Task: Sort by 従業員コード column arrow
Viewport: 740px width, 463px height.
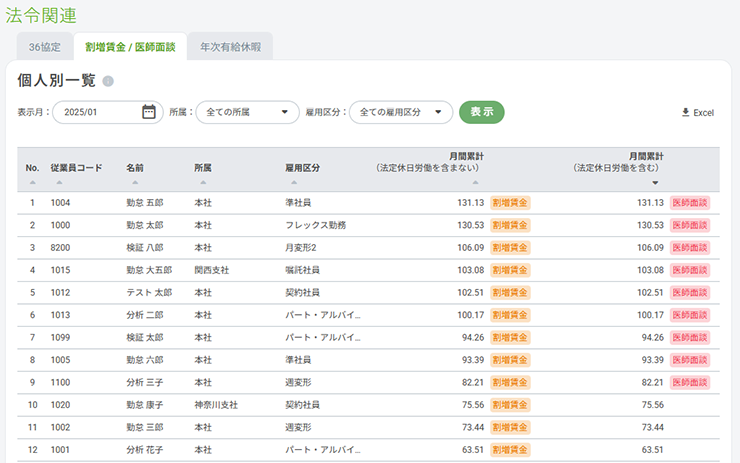Action: click(x=59, y=182)
